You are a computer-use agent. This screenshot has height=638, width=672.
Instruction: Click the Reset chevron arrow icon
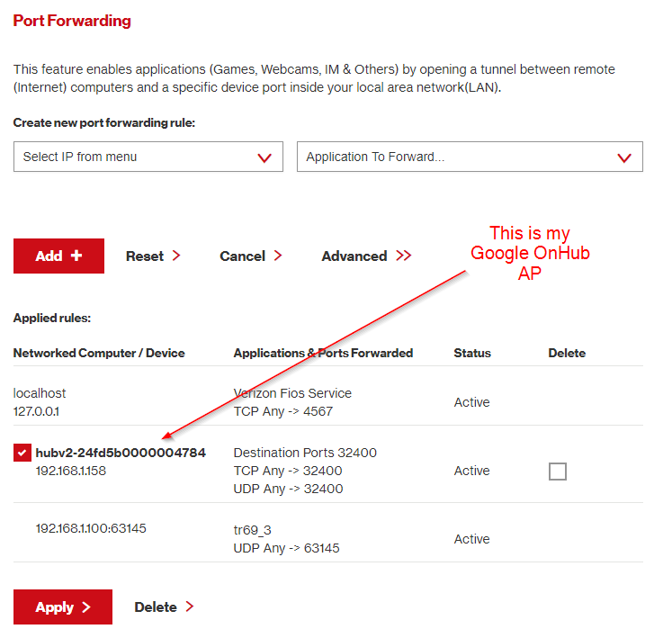click(x=176, y=256)
